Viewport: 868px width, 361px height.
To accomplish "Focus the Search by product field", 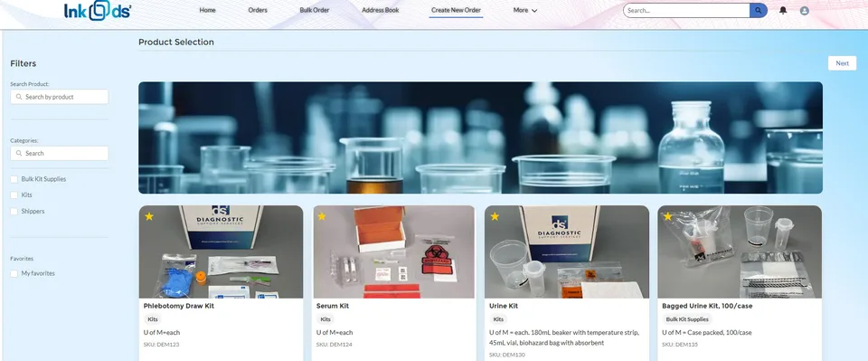I will tap(60, 97).
